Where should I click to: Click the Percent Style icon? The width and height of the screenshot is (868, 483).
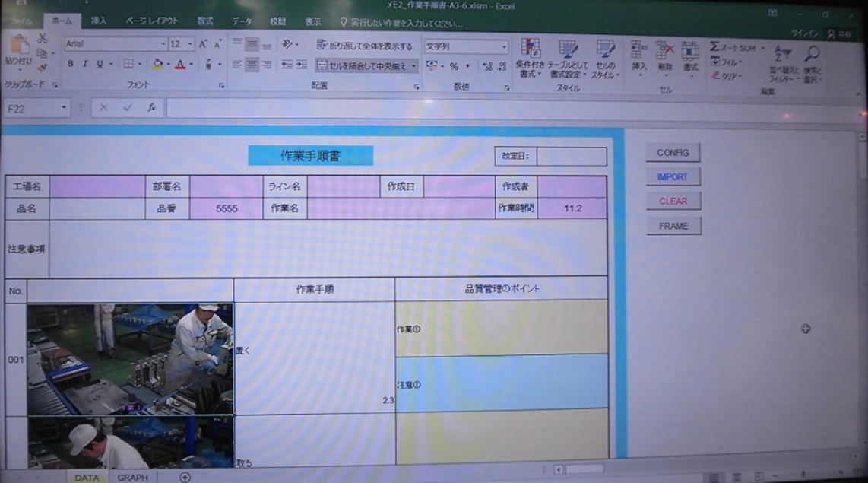coord(454,66)
